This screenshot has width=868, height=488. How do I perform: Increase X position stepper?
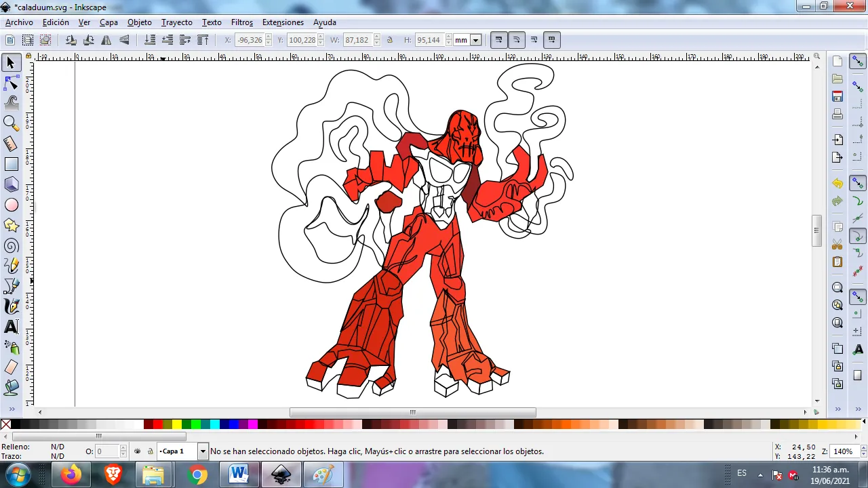[x=269, y=37]
